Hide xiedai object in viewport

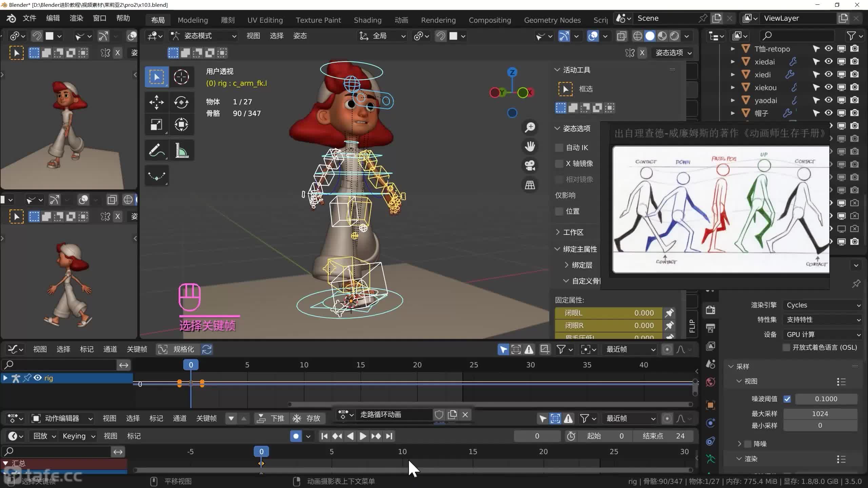[x=828, y=62]
